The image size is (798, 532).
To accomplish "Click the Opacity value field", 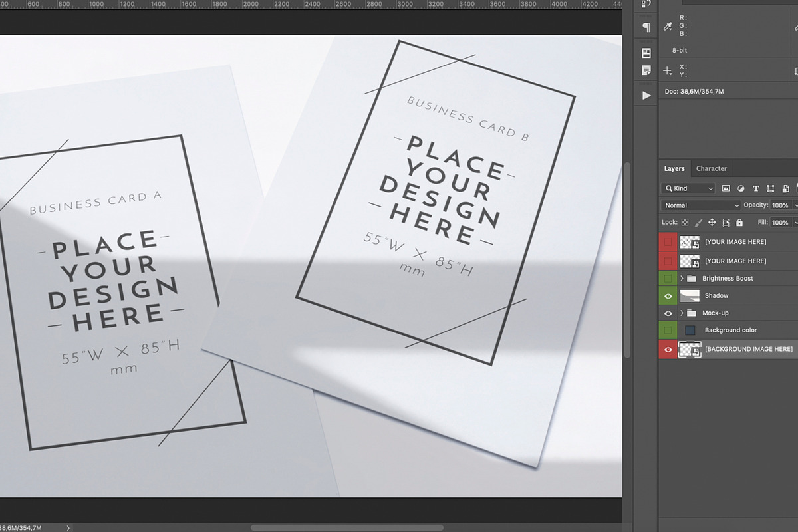I will (780, 205).
